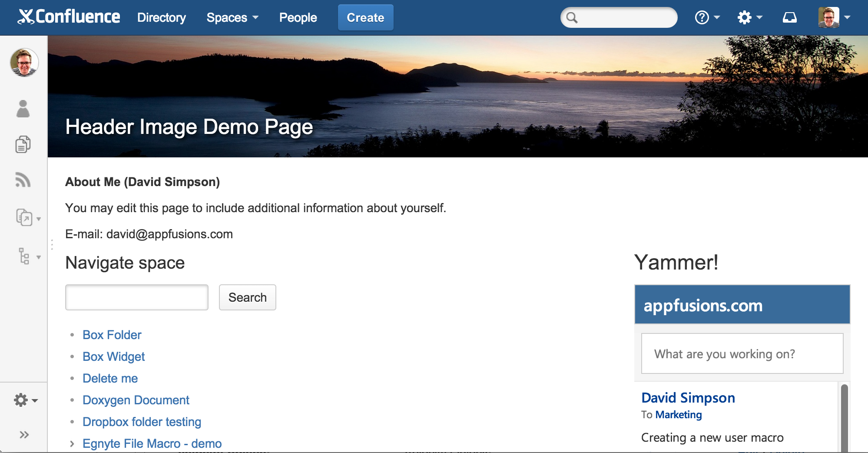868x453 pixels.
Task: Expand the Egnyte File Macro tree item
Action: tap(72, 443)
